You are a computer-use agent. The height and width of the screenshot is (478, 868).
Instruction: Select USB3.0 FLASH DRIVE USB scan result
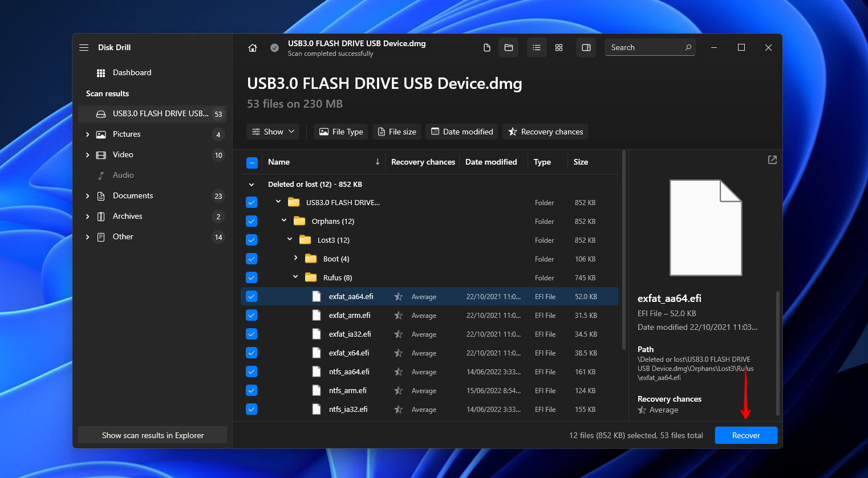152,114
